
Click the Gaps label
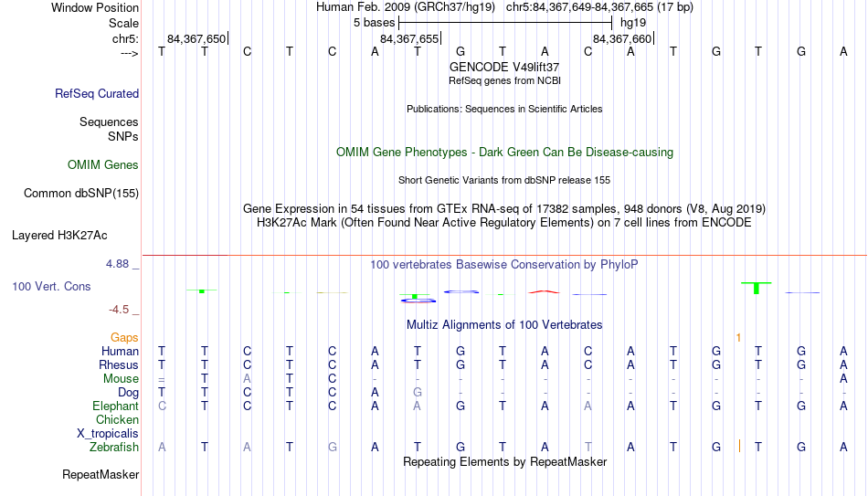click(124, 337)
